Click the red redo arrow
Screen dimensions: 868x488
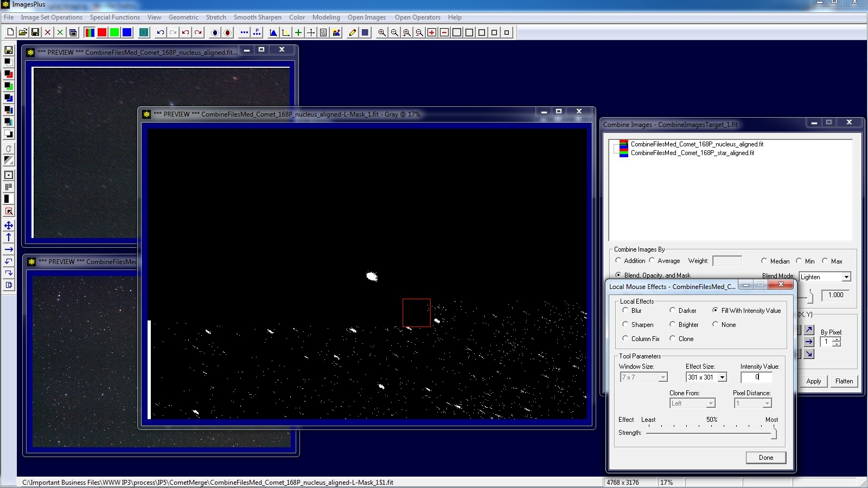pos(198,33)
